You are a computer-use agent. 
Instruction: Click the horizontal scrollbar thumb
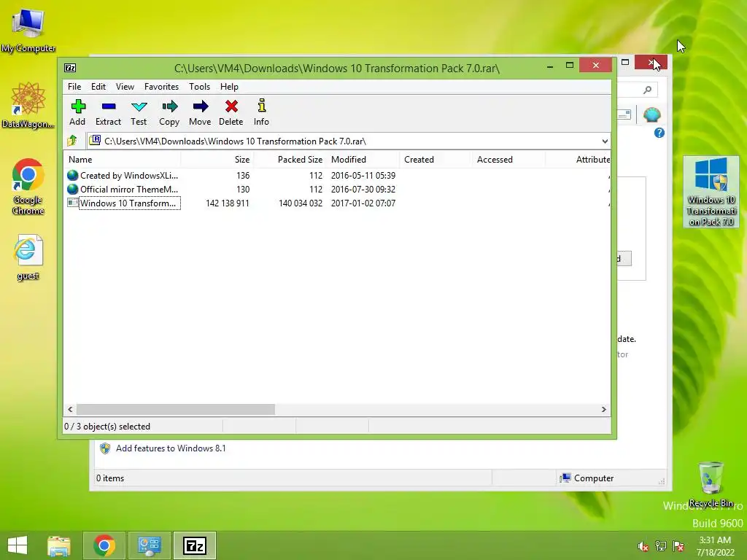click(176, 409)
